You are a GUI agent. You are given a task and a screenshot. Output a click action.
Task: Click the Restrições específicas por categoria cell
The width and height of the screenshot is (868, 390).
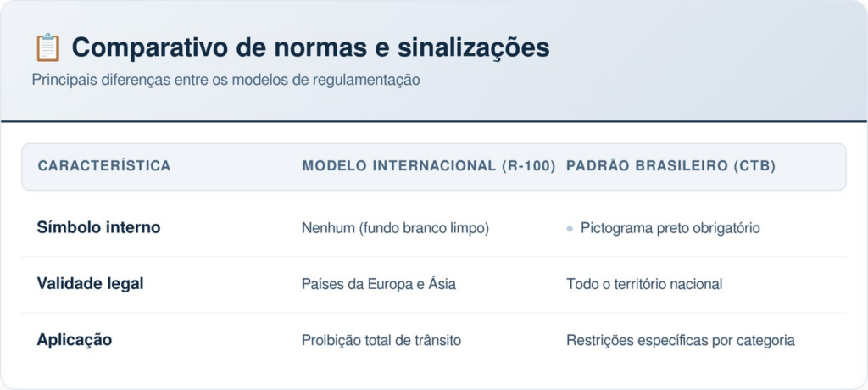click(681, 341)
